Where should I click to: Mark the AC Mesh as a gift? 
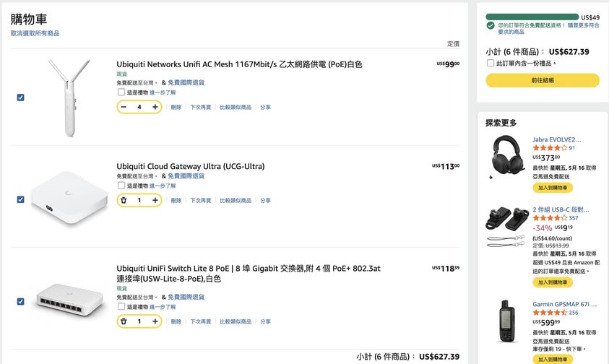tap(121, 92)
